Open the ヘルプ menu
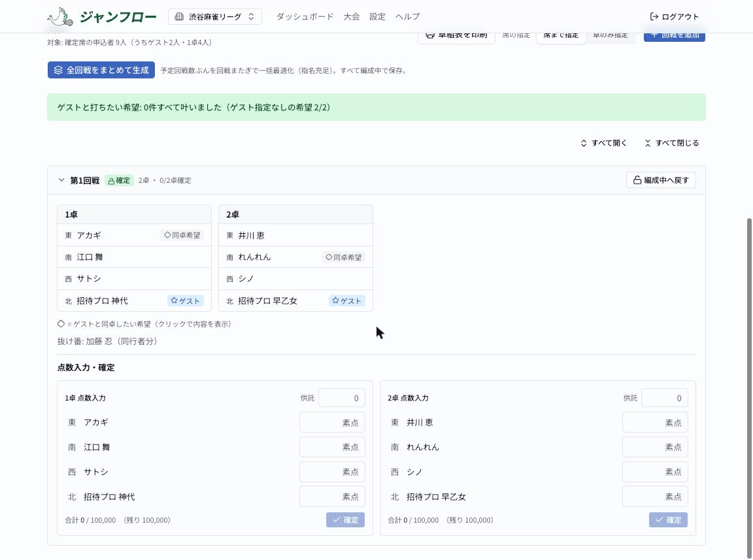 click(407, 16)
